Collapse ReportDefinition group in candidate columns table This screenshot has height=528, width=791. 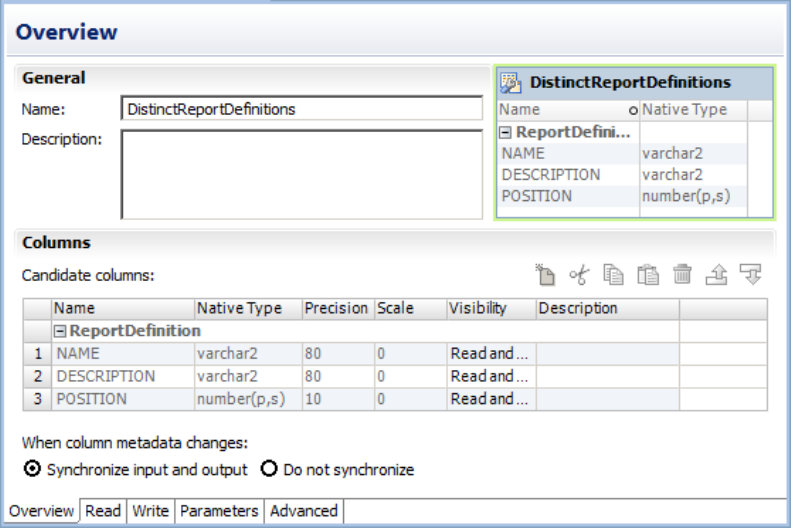(60, 331)
